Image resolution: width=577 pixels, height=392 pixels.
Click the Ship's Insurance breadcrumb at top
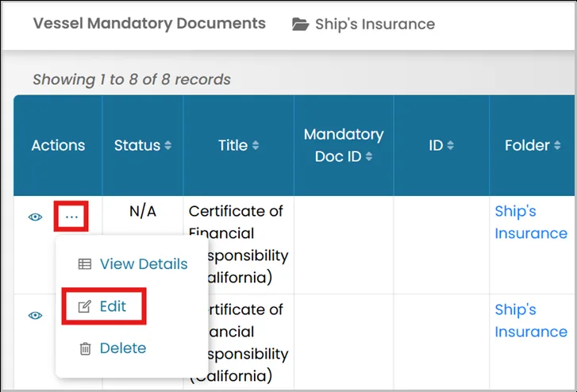click(375, 25)
